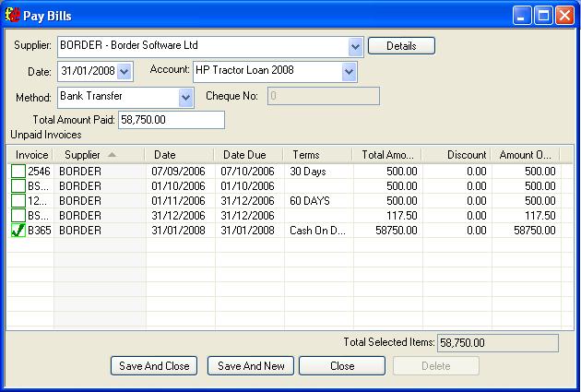Image resolution: width=581 pixels, height=392 pixels.
Task: Click the BORDER supplier cell in the B365 row
Action: tap(80, 231)
